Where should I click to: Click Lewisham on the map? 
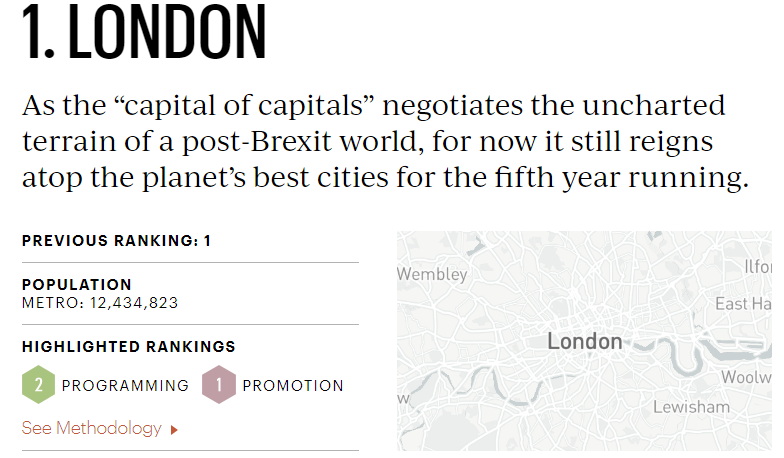691,407
